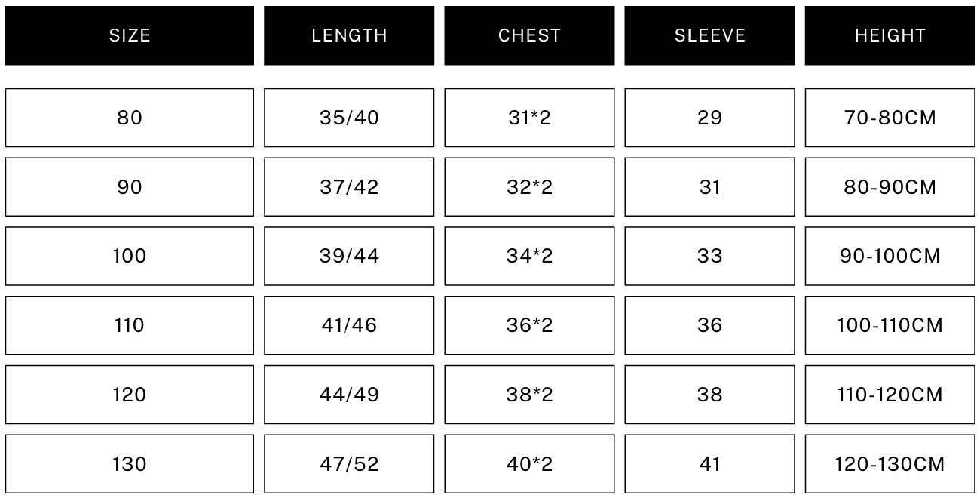Select the size 120 cell
The image size is (980, 498).
130,395
